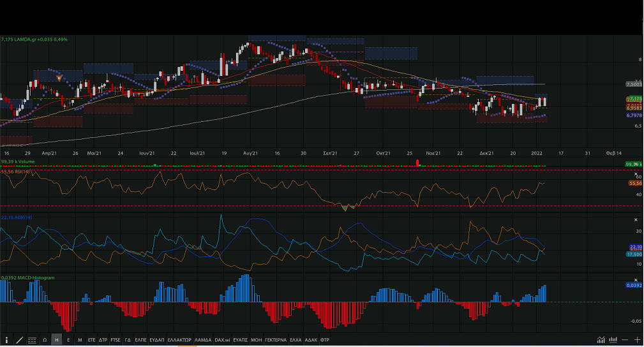Close the MACD-Histogram panel
The height and width of the screenshot is (347, 644).
point(636,279)
